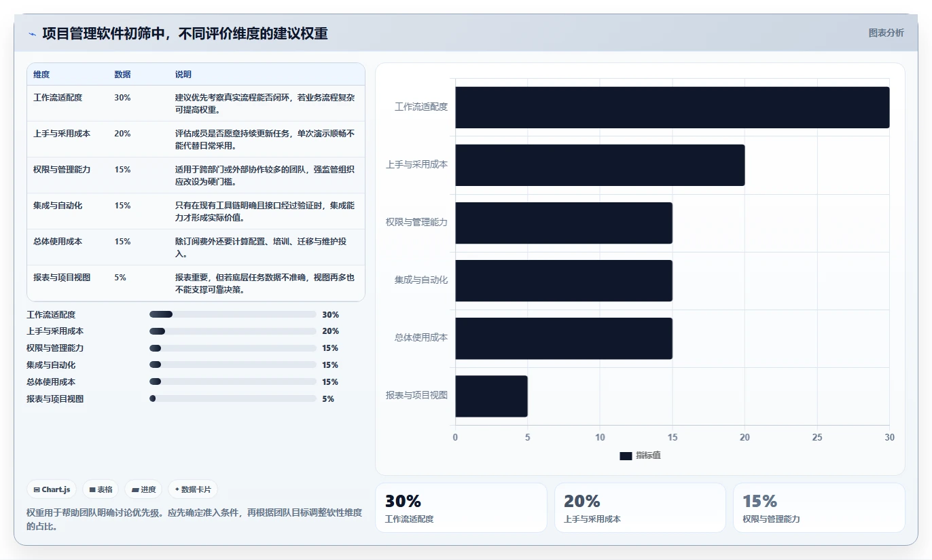Click the 权限与管理能力 bar in the chart
Viewport: 932px width, 560px height.
[x=564, y=223]
